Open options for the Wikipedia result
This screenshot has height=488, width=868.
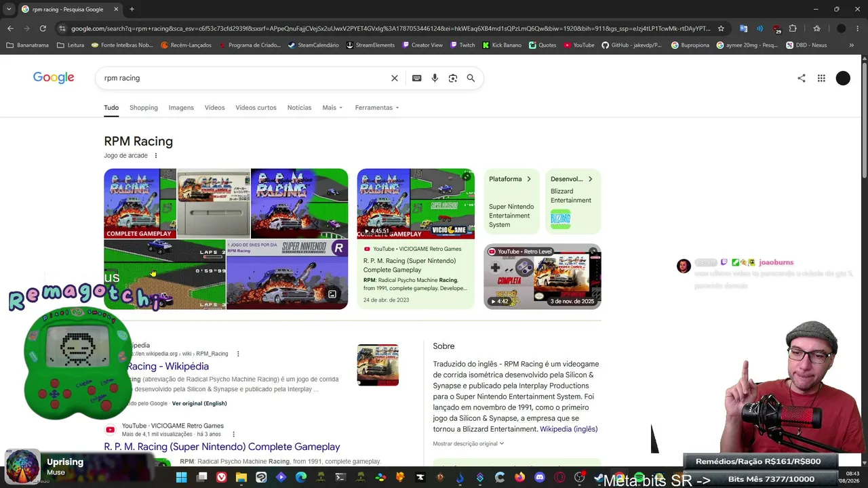[238, 354]
